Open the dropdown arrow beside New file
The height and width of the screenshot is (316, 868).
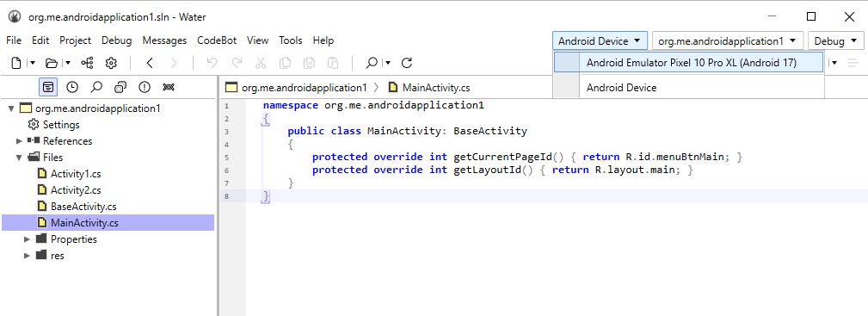(33, 63)
